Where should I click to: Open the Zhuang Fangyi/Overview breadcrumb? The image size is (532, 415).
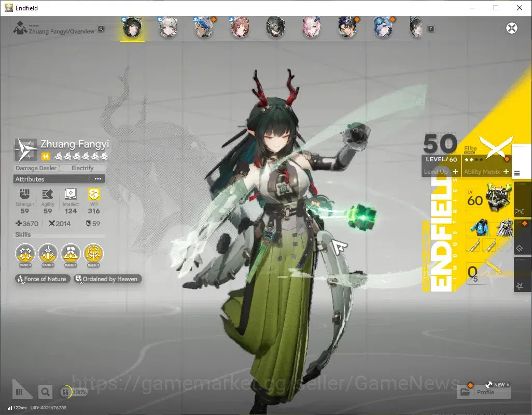(61, 31)
